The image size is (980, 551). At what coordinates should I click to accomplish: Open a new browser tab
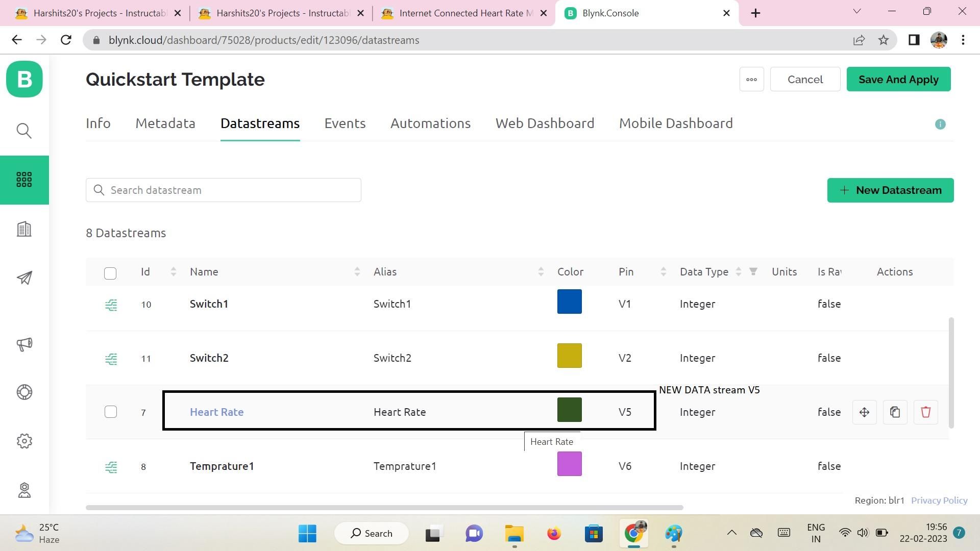point(755,13)
